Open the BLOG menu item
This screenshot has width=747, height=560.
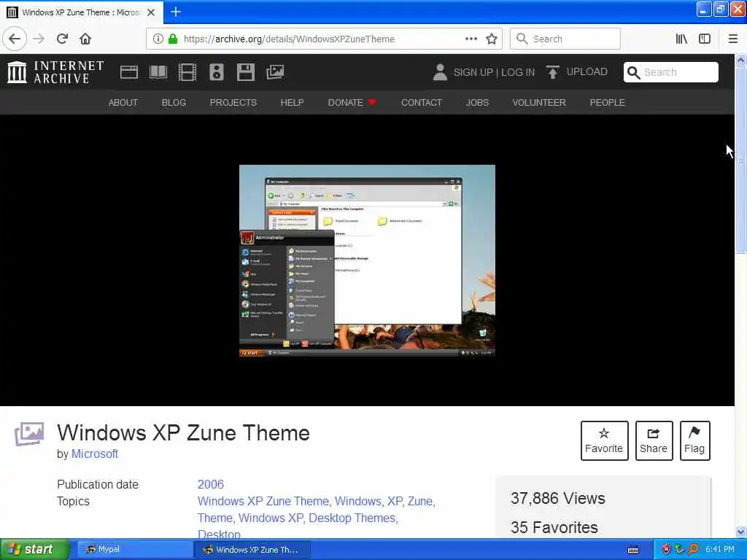point(174,102)
